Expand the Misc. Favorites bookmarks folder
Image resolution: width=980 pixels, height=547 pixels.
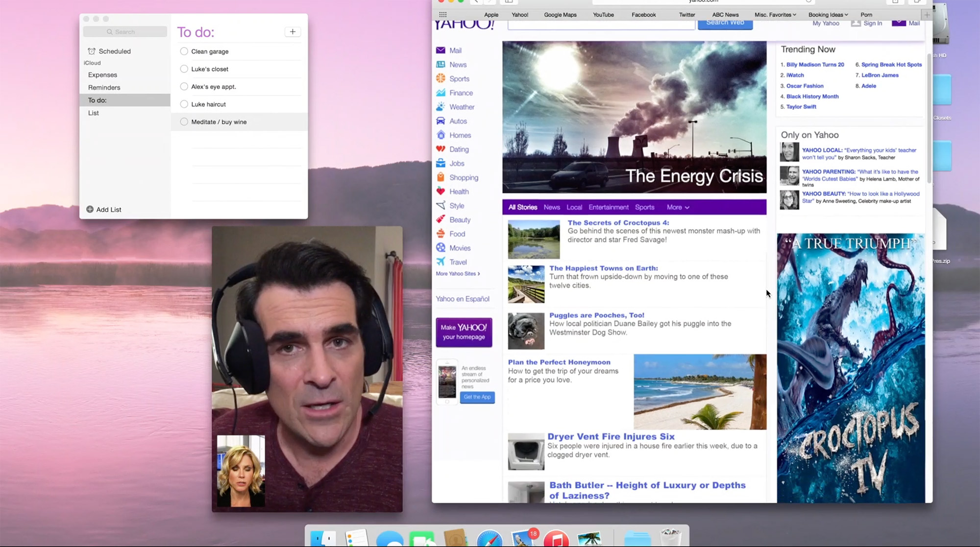point(775,15)
